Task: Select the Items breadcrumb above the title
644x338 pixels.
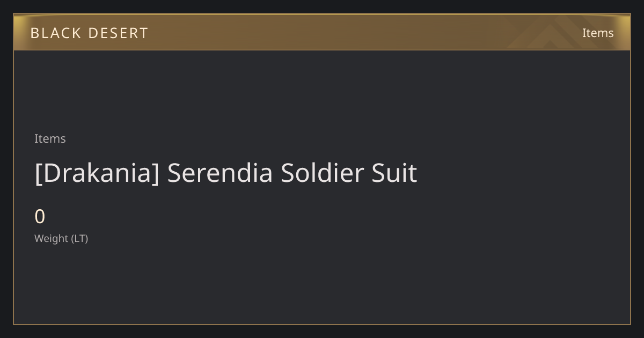Action: click(50, 138)
